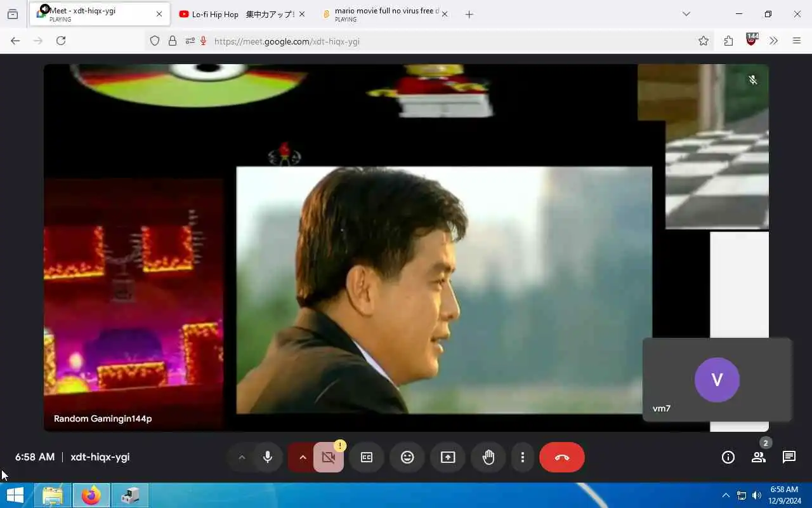Screen dimensions: 812x508
Task: Click the muted mic indicator on presentation
Action: tap(753, 80)
